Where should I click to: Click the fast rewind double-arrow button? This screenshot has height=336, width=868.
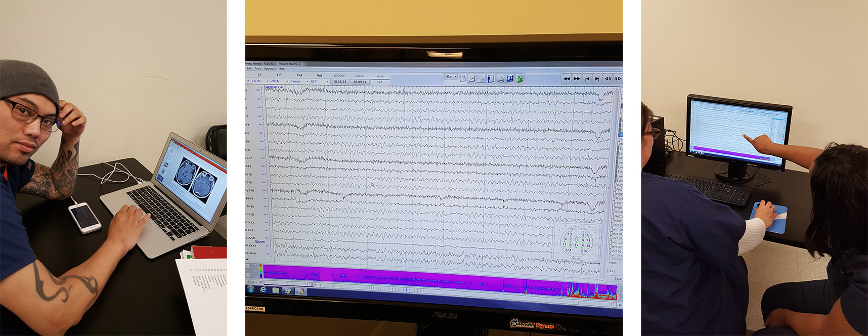(x=567, y=79)
